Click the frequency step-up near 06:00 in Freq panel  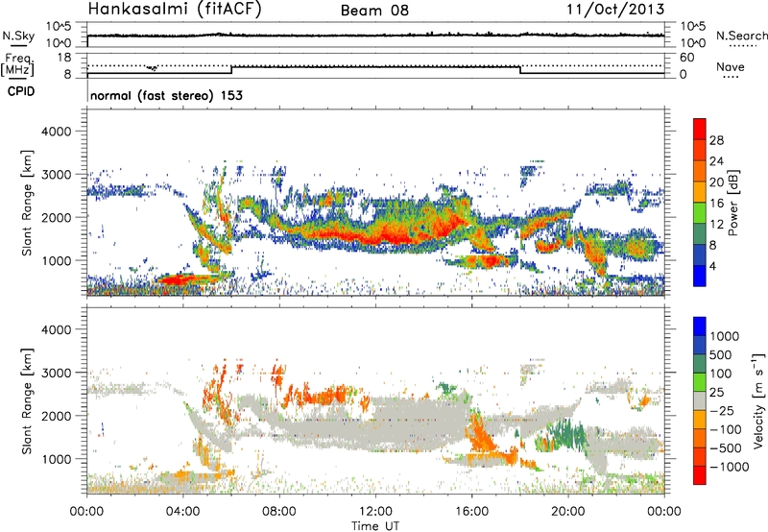pyautogui.click(x=231, y=70)
